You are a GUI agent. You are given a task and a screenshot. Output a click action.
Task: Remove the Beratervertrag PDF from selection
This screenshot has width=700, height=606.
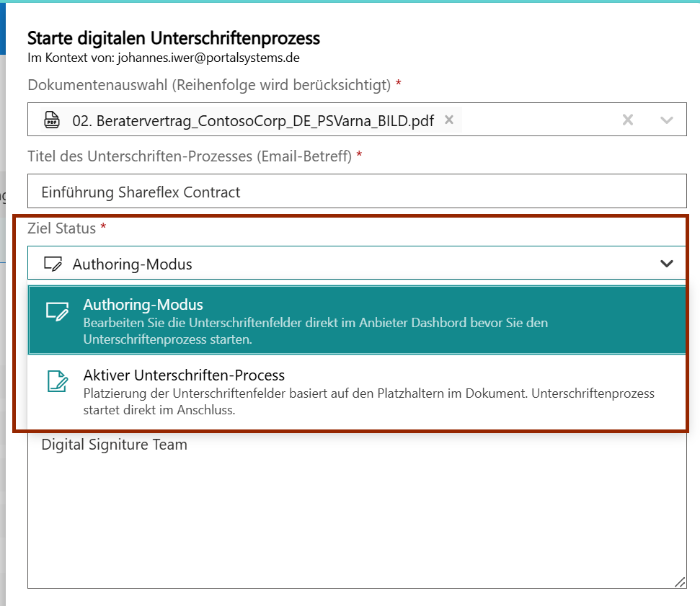[x=449, y=120]
